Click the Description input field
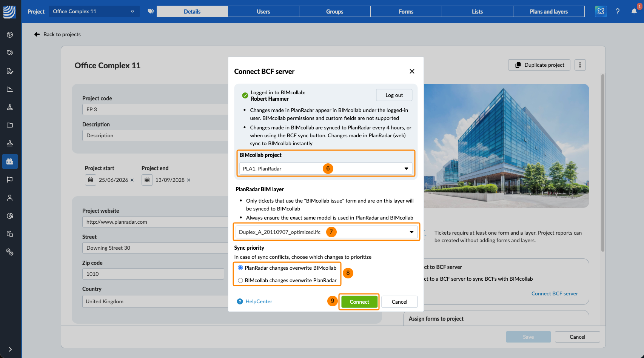This screenshot has width=644, height=358. click(155, 135)
